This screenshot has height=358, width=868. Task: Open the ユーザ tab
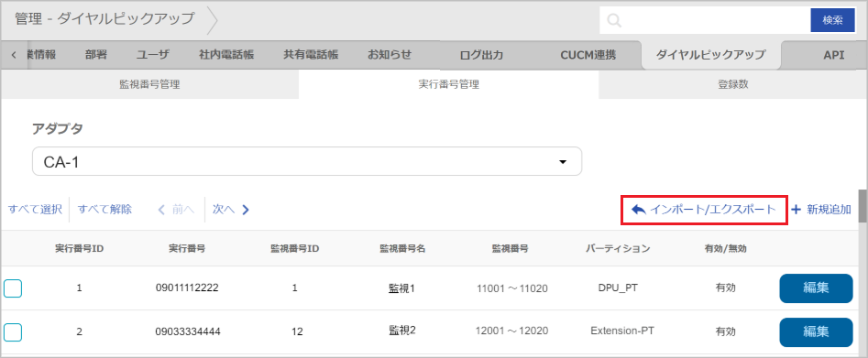152,55
